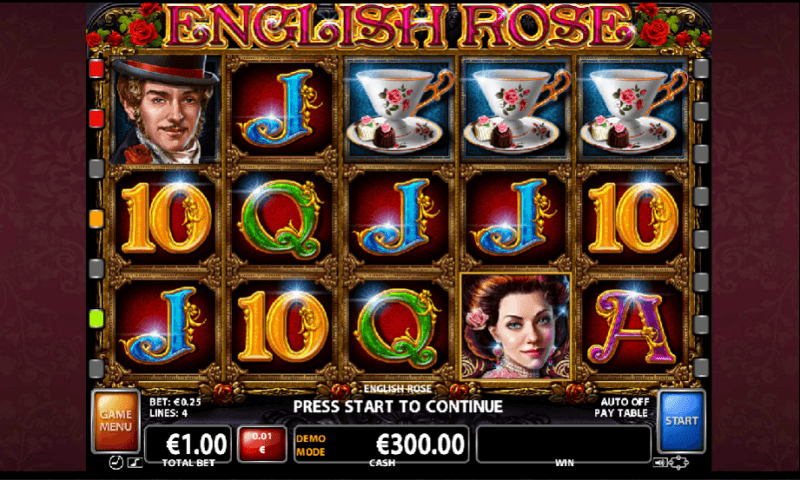Click the round clock icon below Game Menu
Viewport: 800px width, 480px height.
coord(116,463)
